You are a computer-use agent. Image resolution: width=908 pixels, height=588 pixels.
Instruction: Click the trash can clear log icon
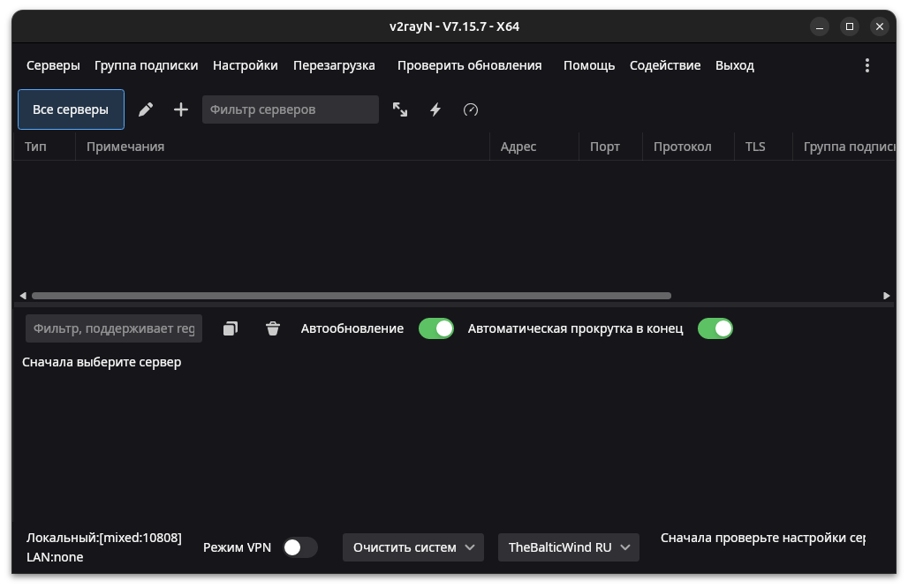tap(273, 328)
